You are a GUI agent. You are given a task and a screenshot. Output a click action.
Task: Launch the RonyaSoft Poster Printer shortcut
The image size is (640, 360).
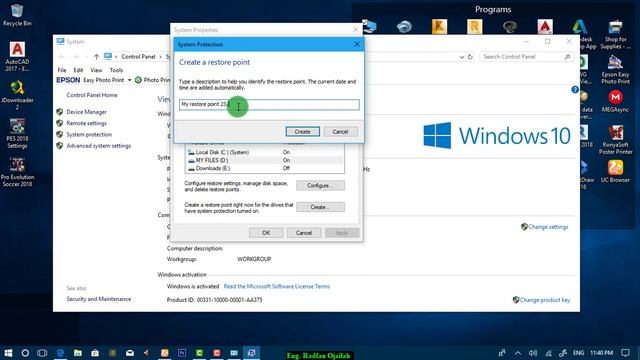(615, 140)
